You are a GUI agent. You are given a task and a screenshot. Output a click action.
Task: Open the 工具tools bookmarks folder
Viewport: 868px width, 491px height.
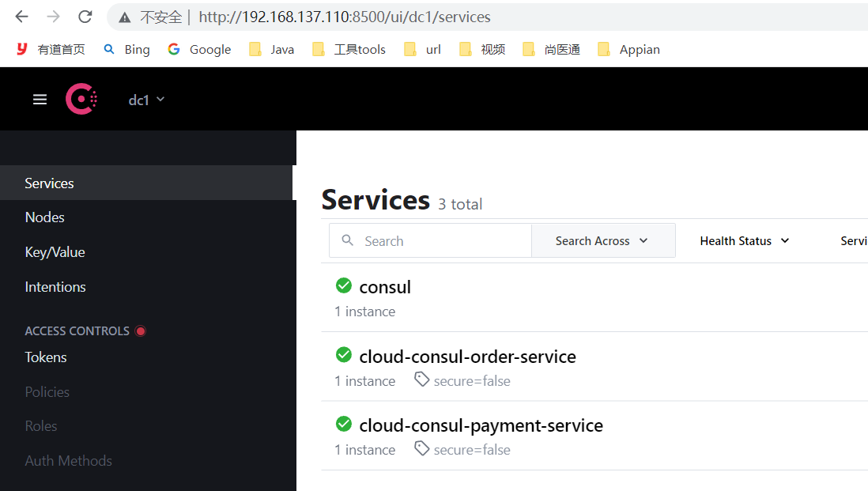tap(349, 49)
